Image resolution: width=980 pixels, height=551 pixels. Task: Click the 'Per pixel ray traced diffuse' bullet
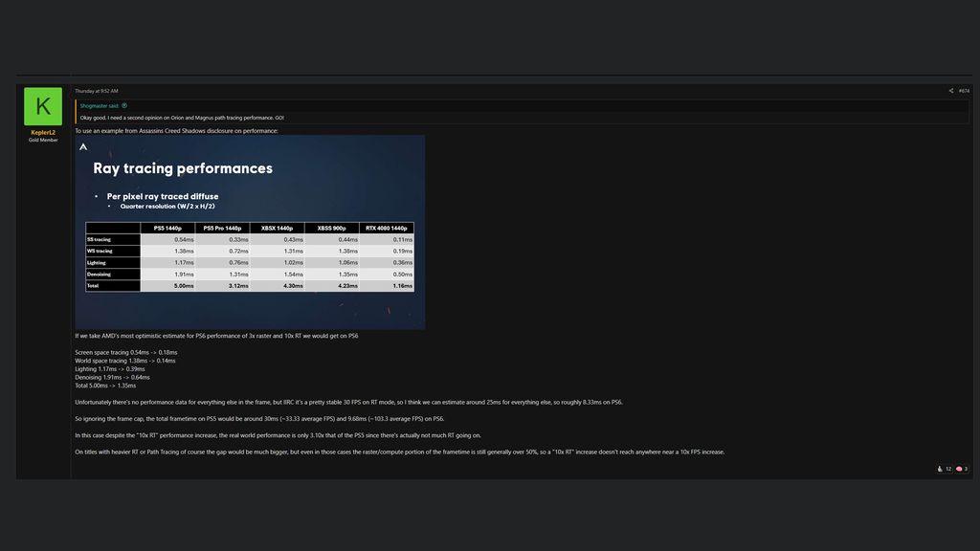pos(163,196)
